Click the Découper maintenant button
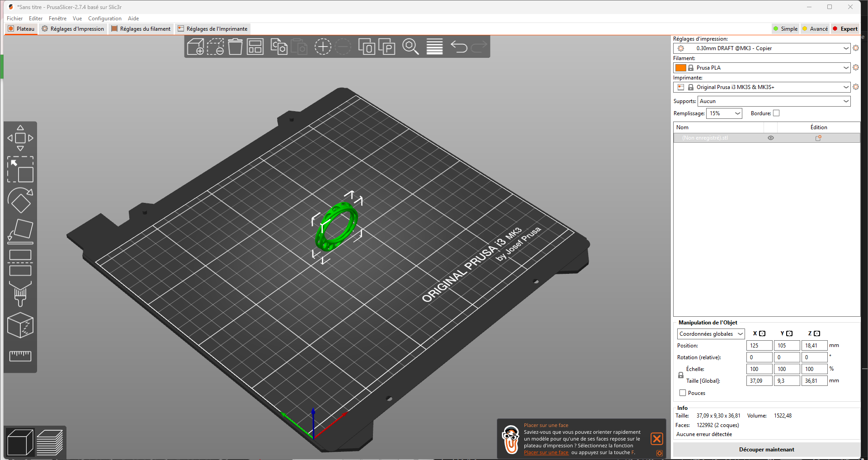 pyautogui.click(x=766, y=449)
